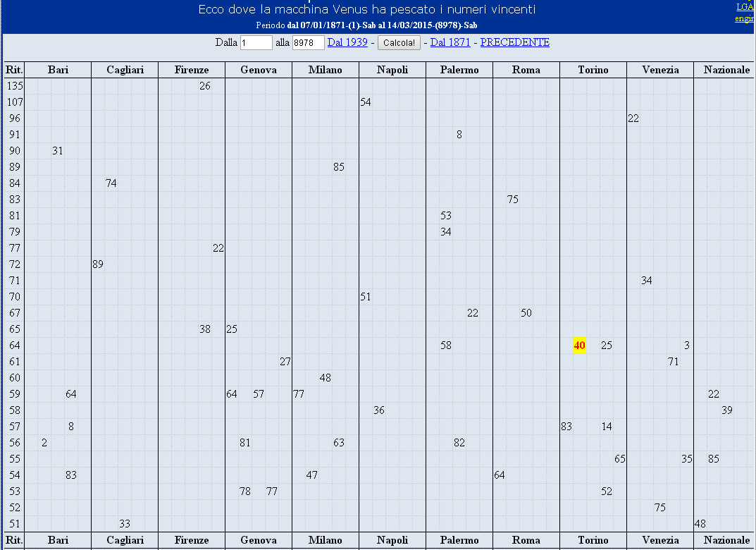The width and height of the screenshot is (756, 550).
Task: Select number 39 in Nazionale row 58
Action: [727, 410]
